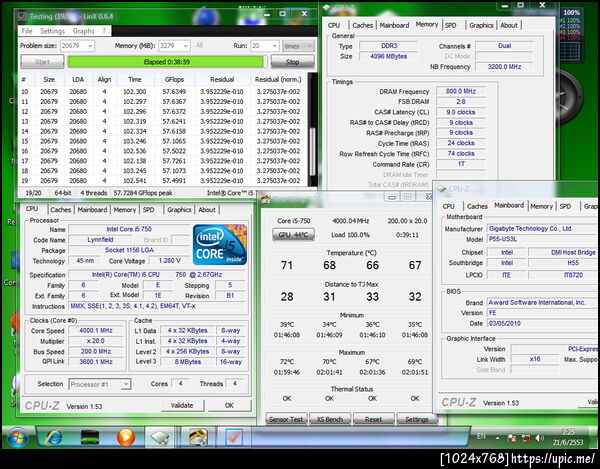
Task: Open CPU tab in CPU-Z Memory window
Action: 334,25
